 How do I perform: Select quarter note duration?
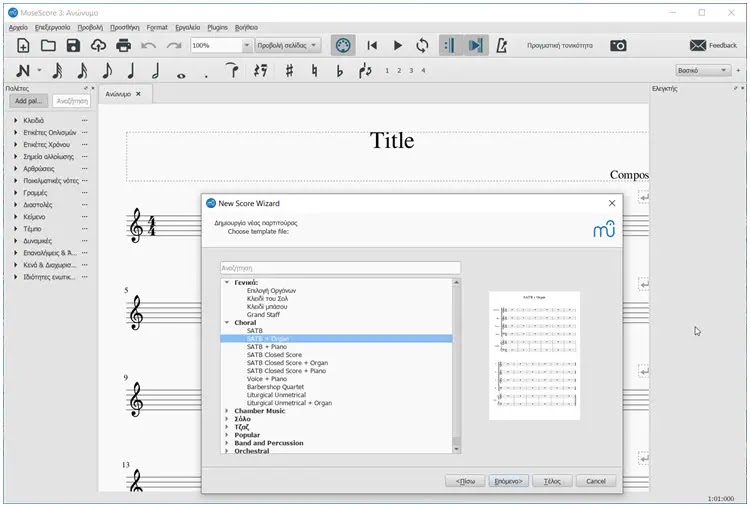[x=131, y=71]
